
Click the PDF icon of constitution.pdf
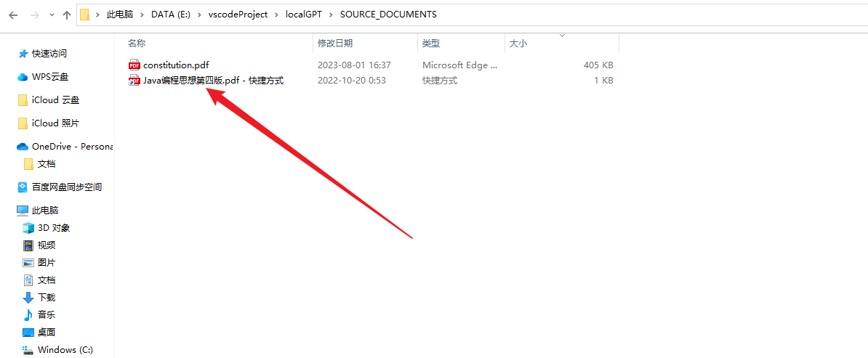(134, 65)
